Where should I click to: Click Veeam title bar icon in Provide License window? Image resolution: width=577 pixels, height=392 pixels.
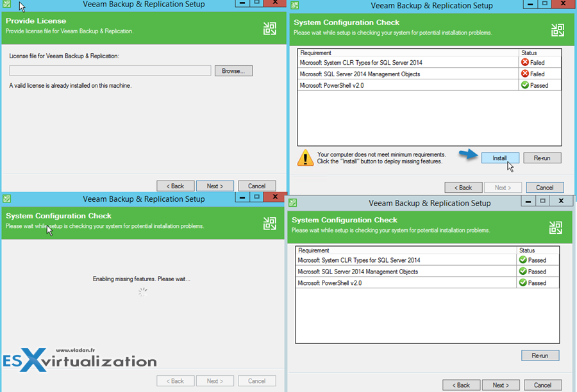pos(6,4)
